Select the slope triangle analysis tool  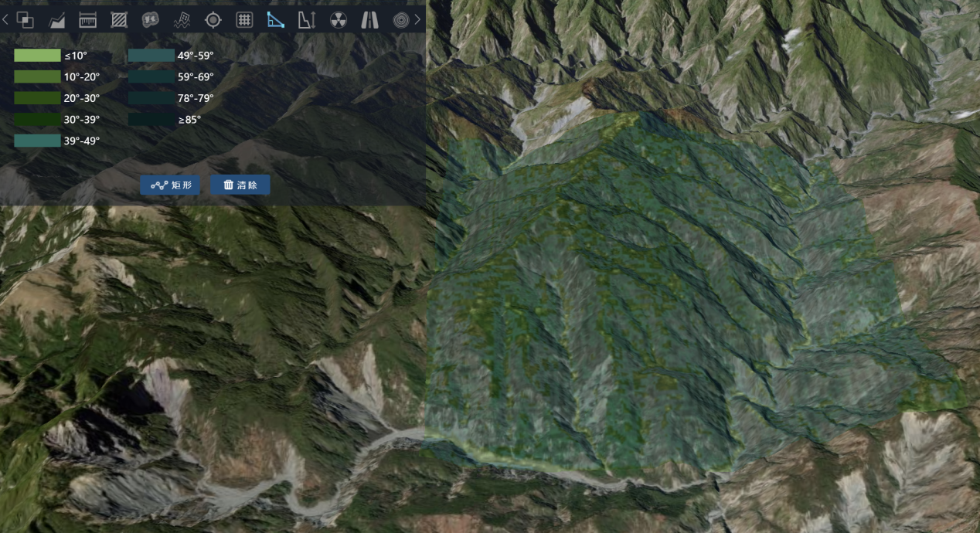276,20
